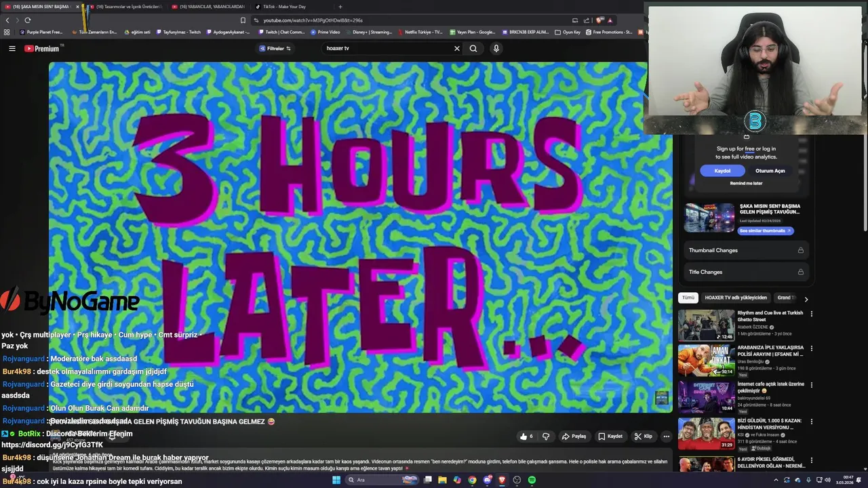Open Windows Start menu
Screen dimensions: 868x488
[x=336, y=480]
